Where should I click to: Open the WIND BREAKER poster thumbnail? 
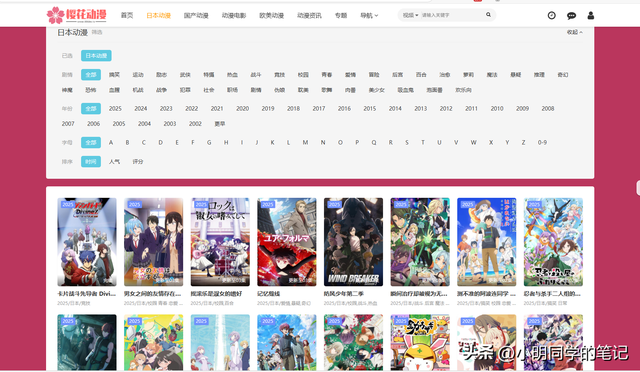(x=353, y=242)
